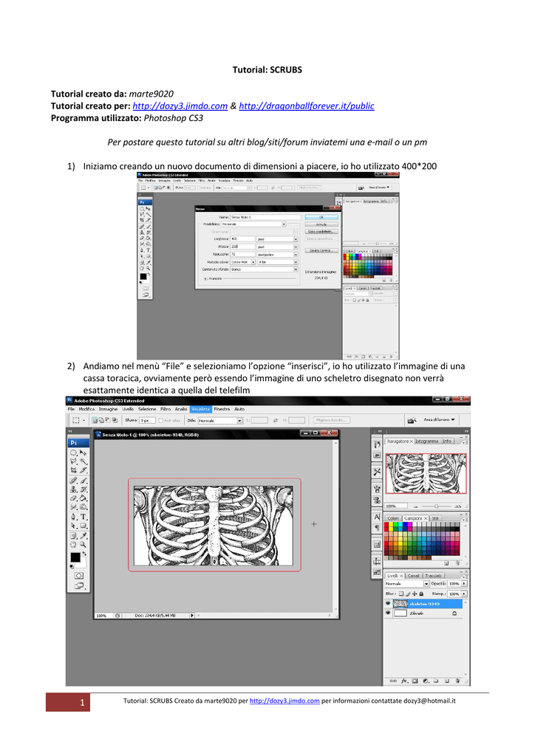Open dozy3.jimdo.com link in page footer

click(x=284, y=701)
